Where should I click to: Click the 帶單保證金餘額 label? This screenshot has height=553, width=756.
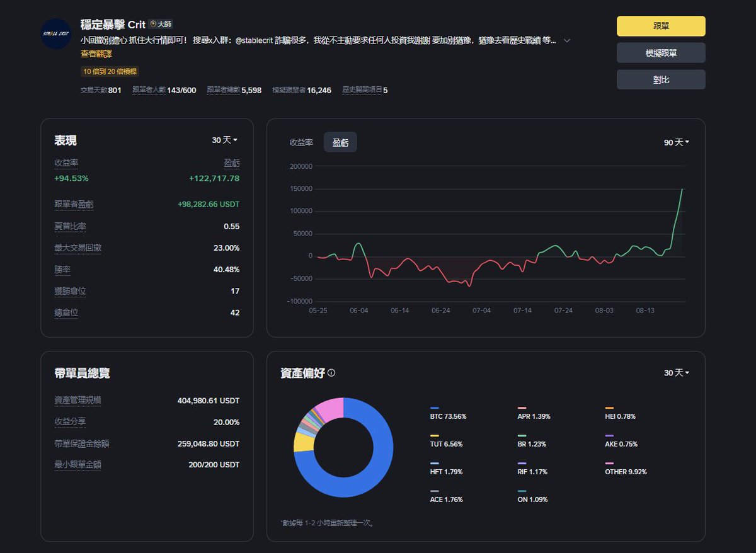[x=82, y=443]
